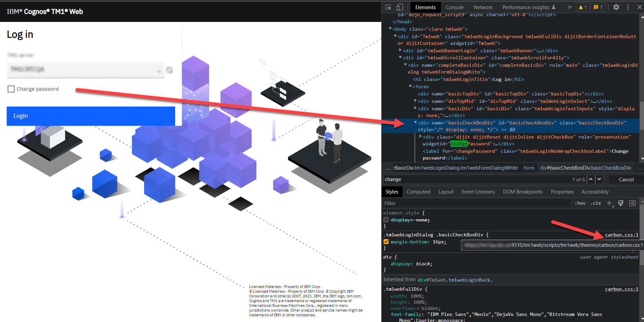Open the Event Listeners tab

point(478,192)
